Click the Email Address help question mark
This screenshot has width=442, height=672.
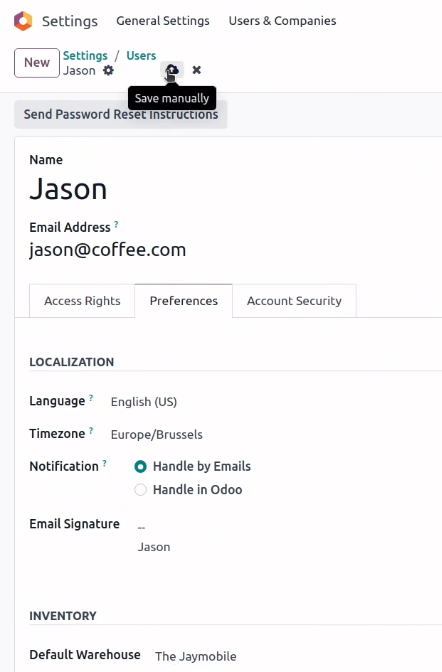[116, 224]
